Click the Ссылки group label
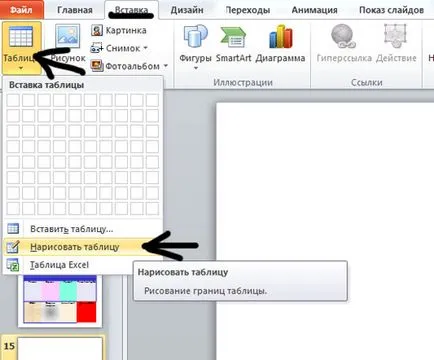Viewport: 434px width, 360px height. [x=366, y=82]
